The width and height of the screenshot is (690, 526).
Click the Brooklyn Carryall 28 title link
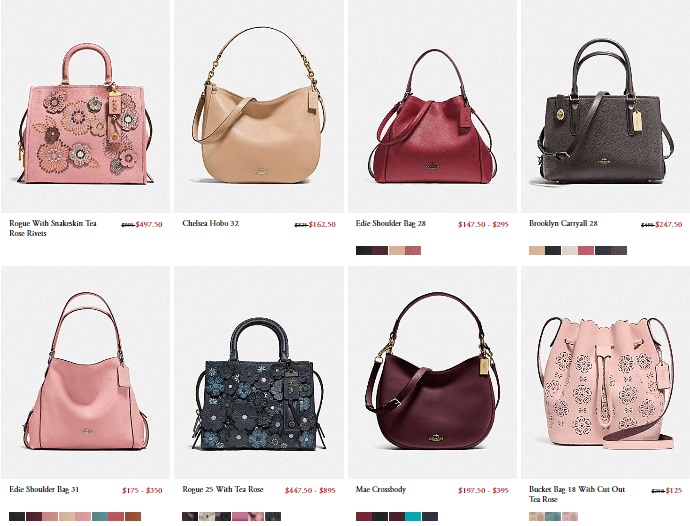coord(563,223)
